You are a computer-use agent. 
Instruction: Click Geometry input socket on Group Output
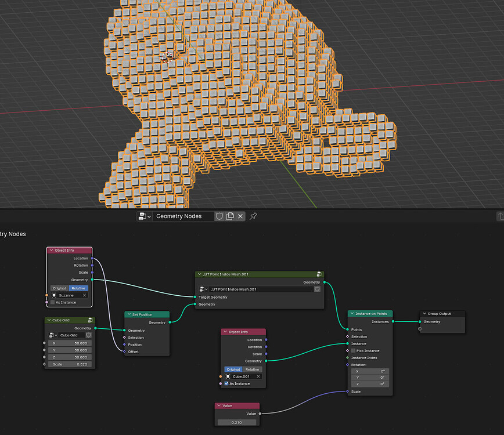click(x=420, y=322)
